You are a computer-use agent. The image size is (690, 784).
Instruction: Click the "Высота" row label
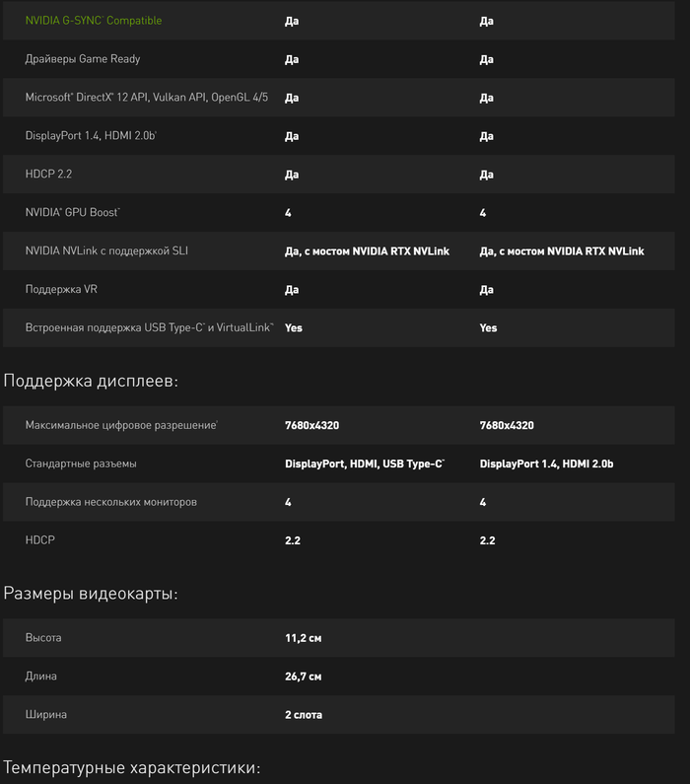43,638
